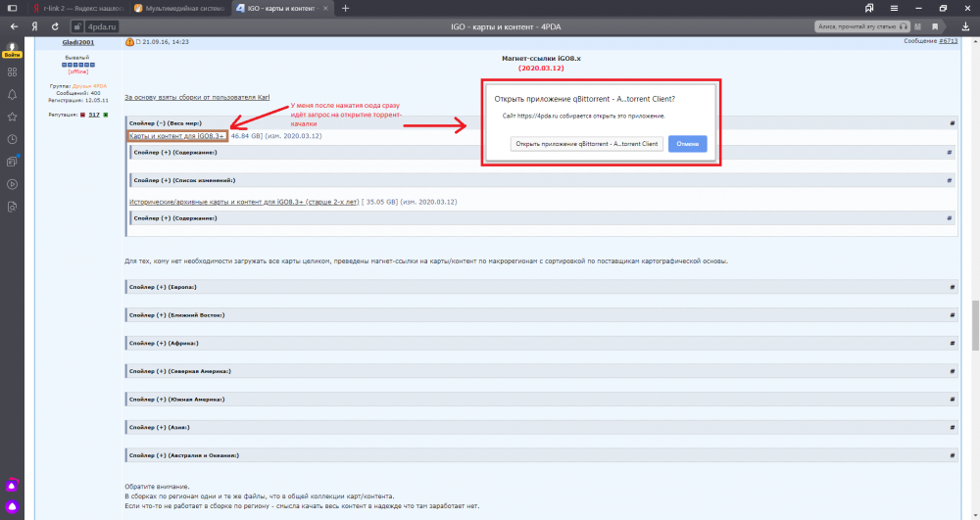This screenshot has height=520, width=980.
Task: Open a new tab with plus
Action: coord(345,8)
